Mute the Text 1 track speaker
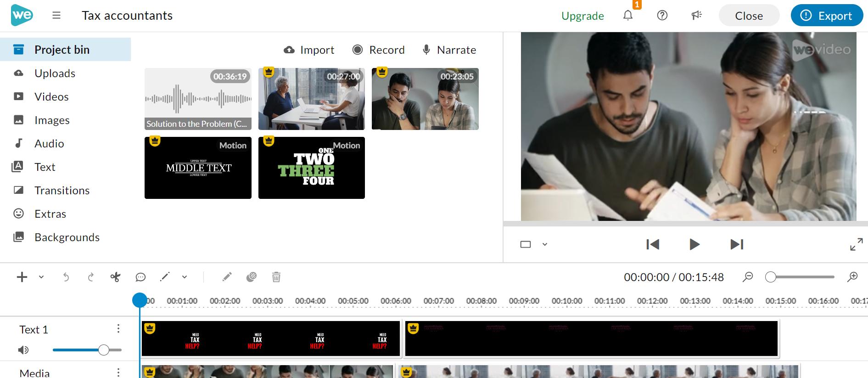This screenshot has width=868, height=378. [x=23, y=350]
